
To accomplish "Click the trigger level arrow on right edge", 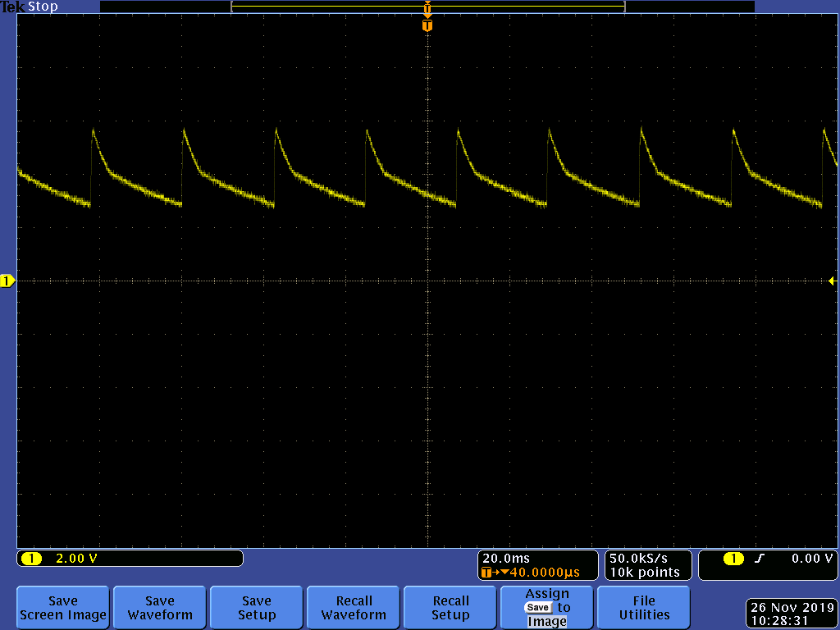I will pos(832,281).
